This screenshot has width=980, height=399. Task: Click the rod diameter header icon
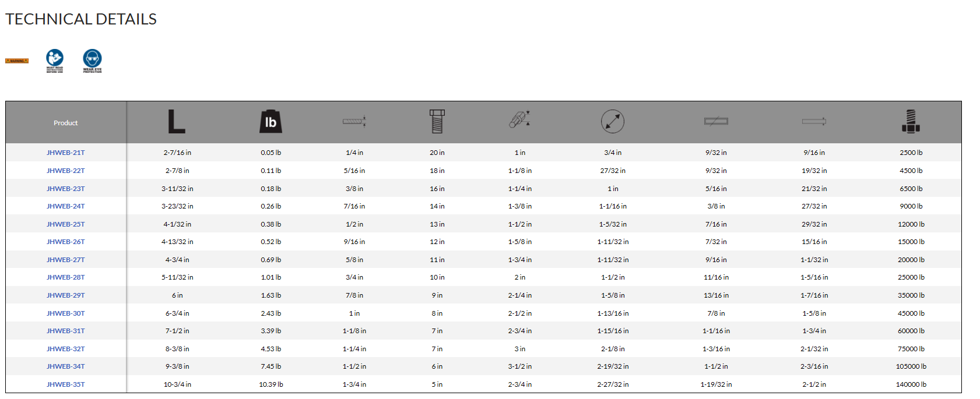354,121
